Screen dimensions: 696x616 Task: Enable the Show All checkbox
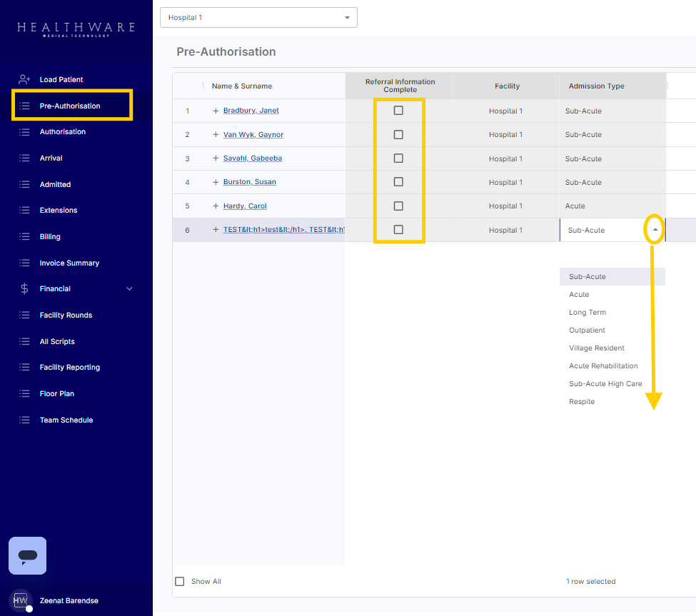180,582
